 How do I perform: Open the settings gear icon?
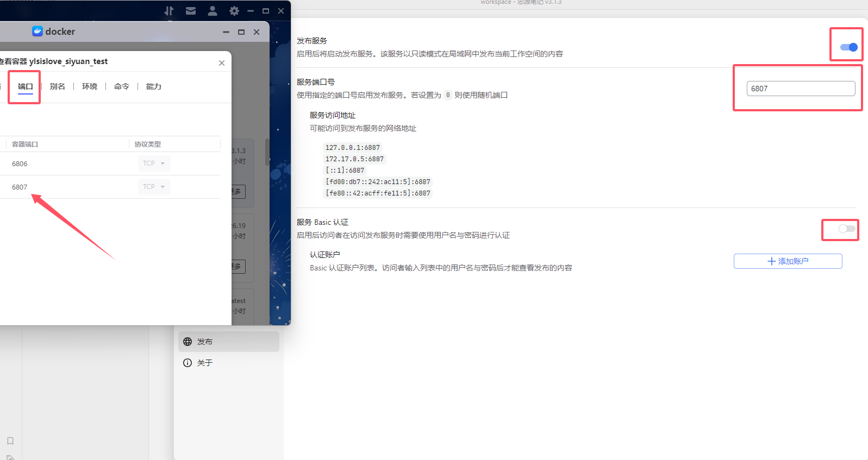tap(234, 11)
